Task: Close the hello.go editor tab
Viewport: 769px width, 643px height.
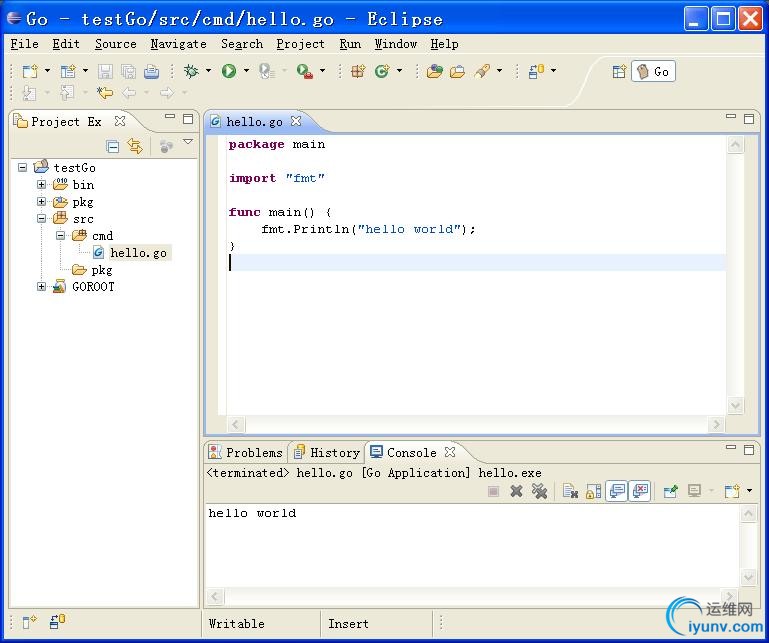Action: [296, 121]
